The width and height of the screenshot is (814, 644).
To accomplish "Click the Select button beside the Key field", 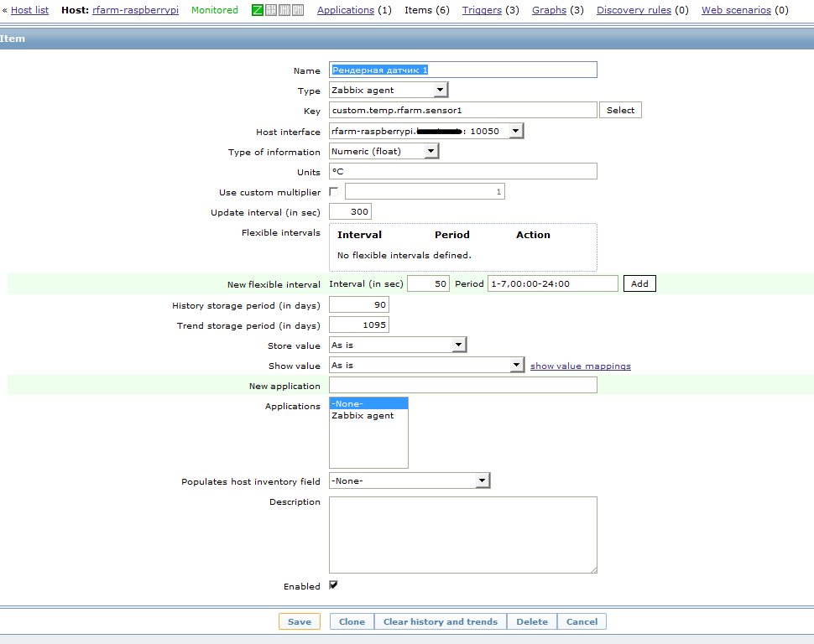I will [x=620, y=111].
